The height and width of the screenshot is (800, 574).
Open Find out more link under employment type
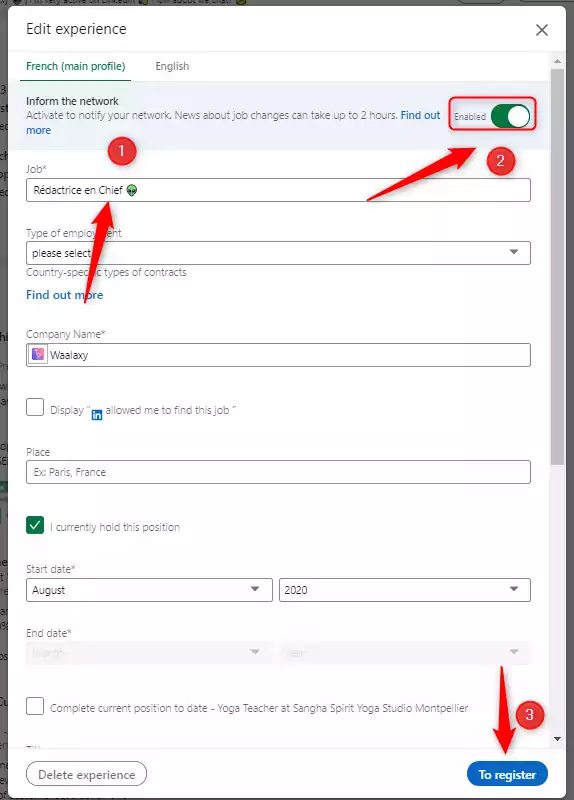64,295
